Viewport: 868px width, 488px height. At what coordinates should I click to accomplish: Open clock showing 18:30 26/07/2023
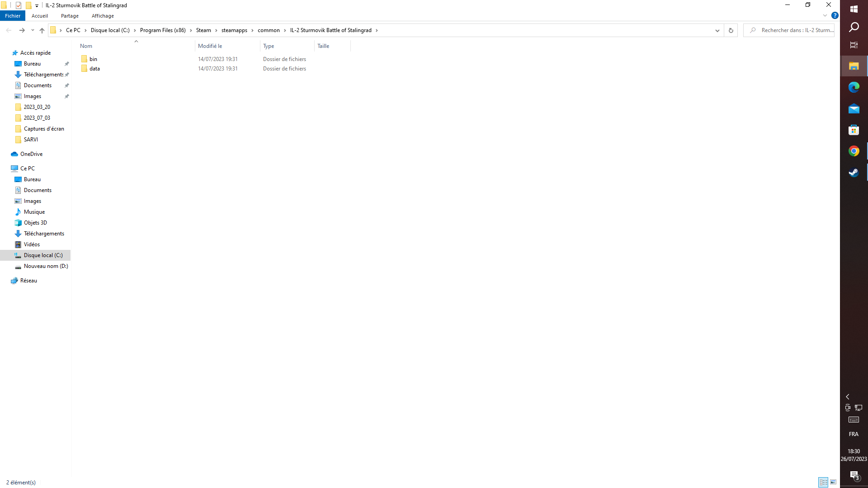pyautogui.click(x=854, y=455)
